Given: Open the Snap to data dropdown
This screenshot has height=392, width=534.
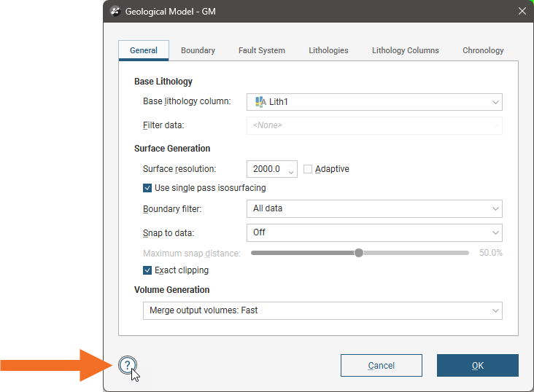Looking at the screenshot, I should tap(374, 232).
